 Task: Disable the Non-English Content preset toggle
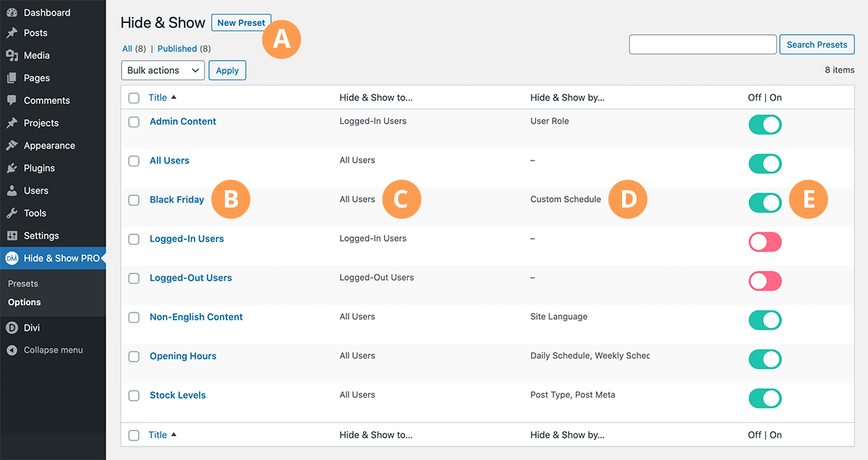(x=765, y=320)
